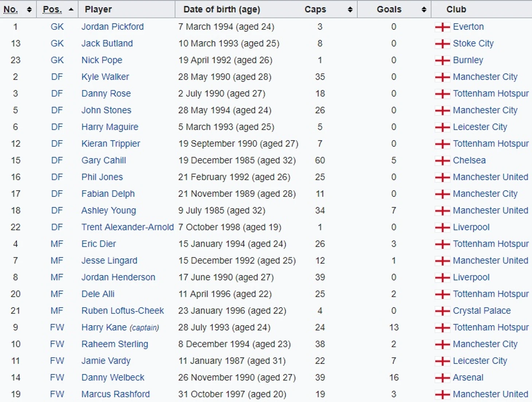
Task: Open Raheem Sterling's page
Action: 115,344
